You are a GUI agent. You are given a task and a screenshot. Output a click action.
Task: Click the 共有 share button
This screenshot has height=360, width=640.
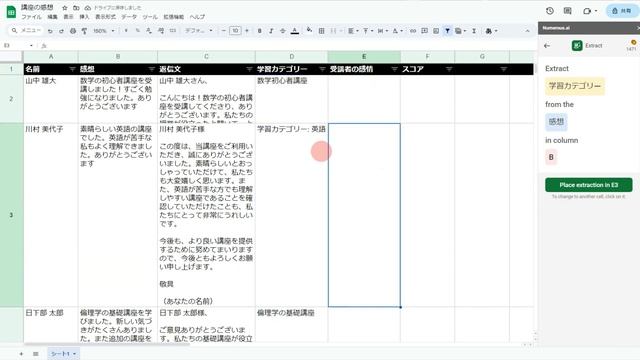[621, 11]
